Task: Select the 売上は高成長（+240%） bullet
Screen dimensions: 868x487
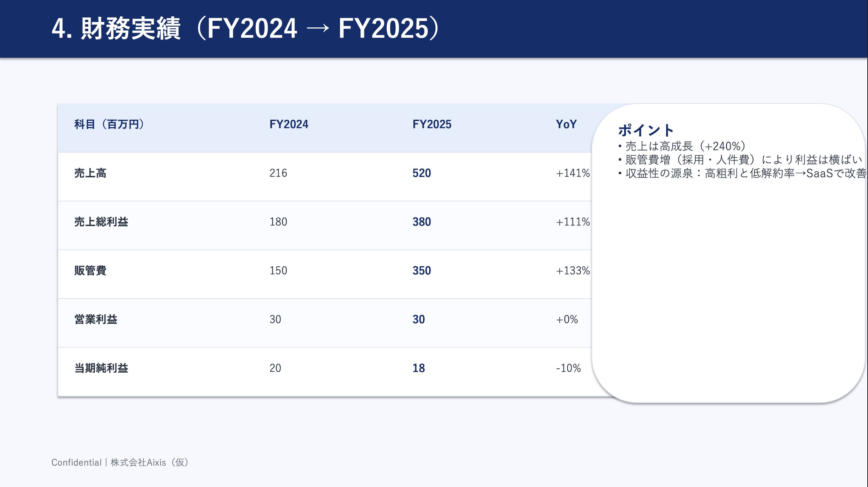Action: tap(685, 146)
